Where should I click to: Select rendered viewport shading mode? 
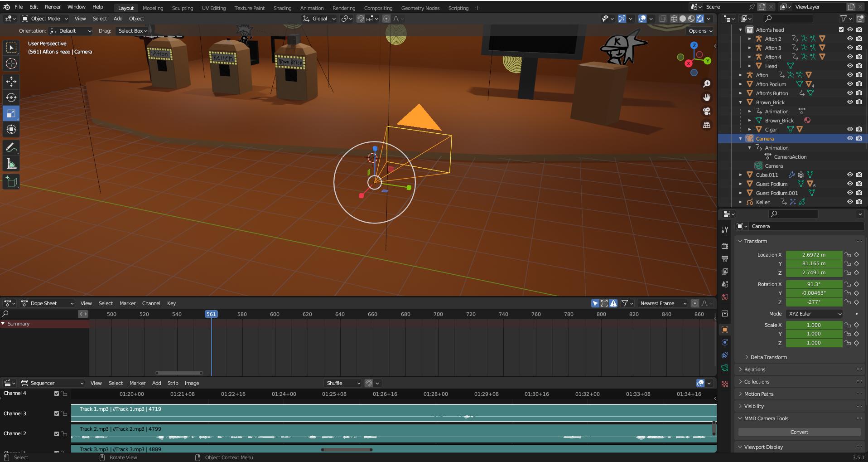[700, 19]
